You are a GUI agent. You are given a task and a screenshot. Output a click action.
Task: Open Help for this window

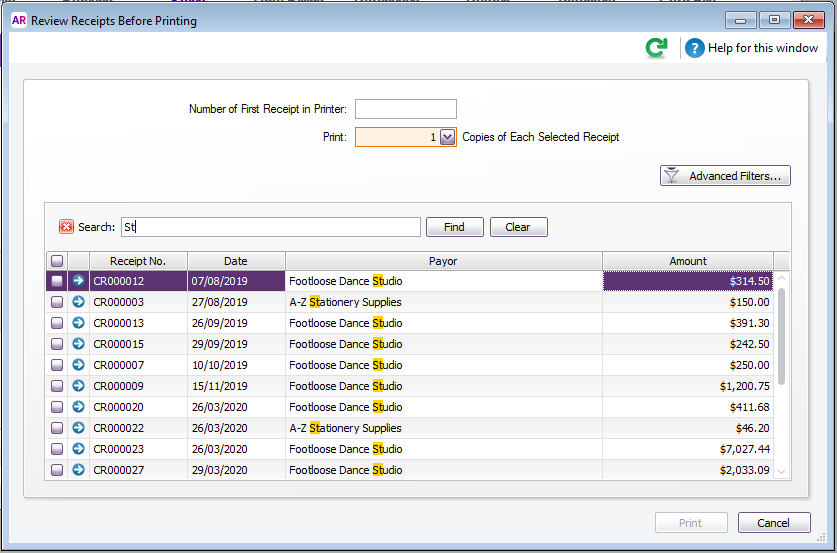tap(752, 48)
